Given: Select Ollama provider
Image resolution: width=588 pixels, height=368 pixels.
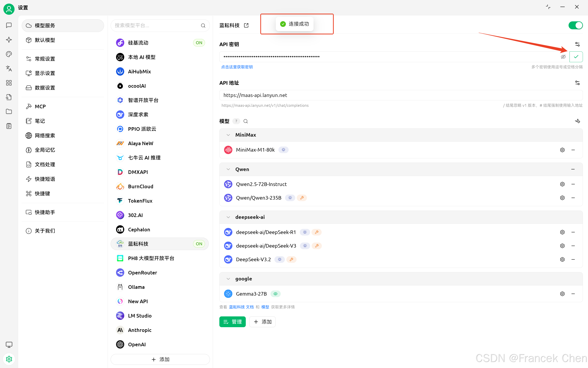Looking at the screenshot, I should (160, 287).
